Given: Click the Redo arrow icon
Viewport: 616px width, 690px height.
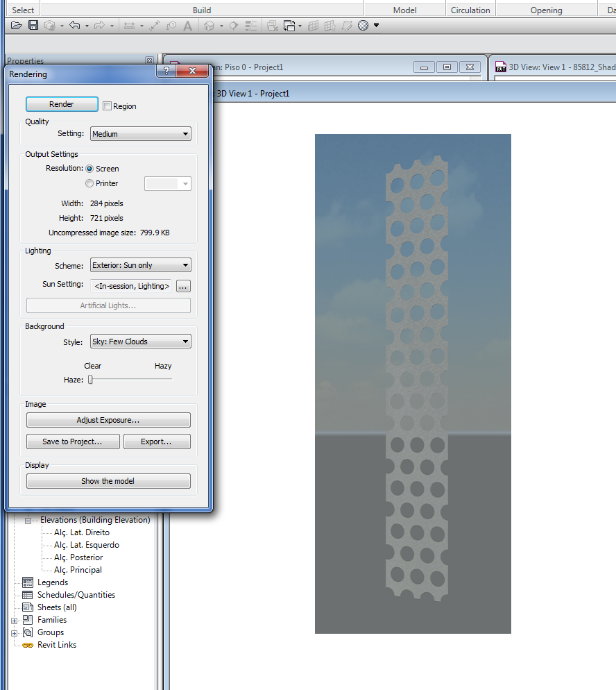Looking at the screenshot, I should [100, 26].
